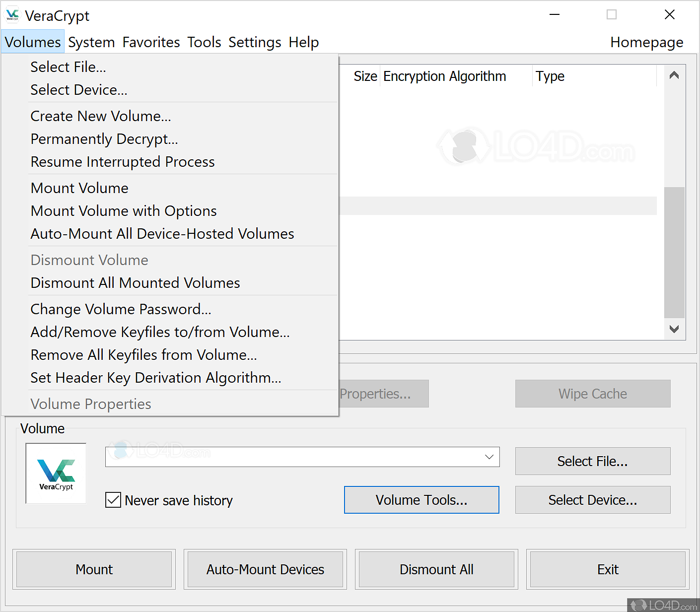Open the Favorites menu
The image size is (700, 612).
tap(151, 42)
